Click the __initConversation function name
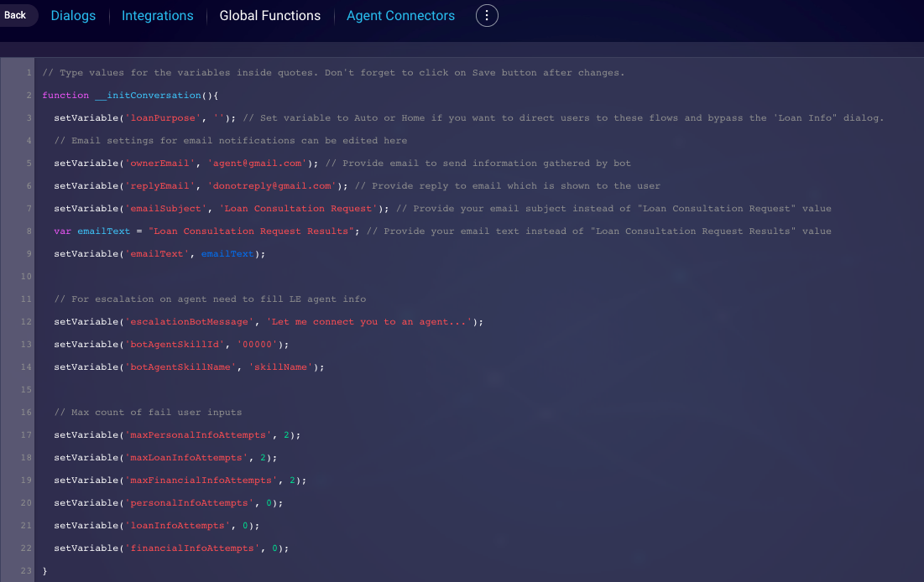The image size is (924, 582). tap(148, 96)
